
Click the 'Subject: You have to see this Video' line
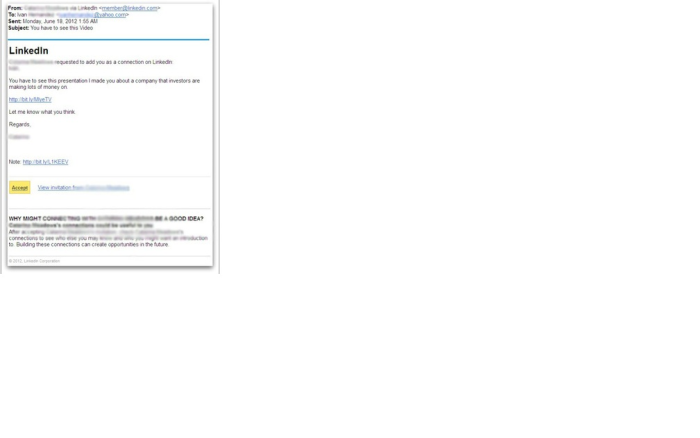50,28
